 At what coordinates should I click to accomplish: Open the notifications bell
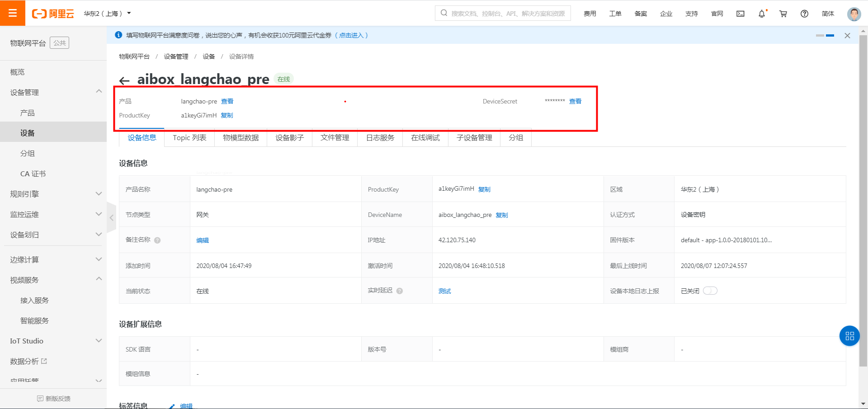762,14
